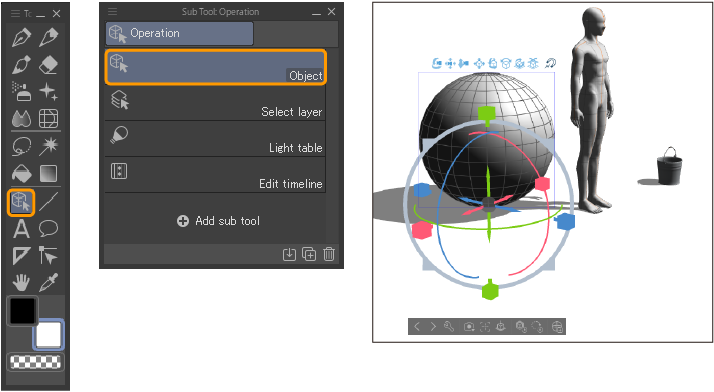Click the rotate camera icon above the sphere
714x392 pixels.
[x=437, y=63]
